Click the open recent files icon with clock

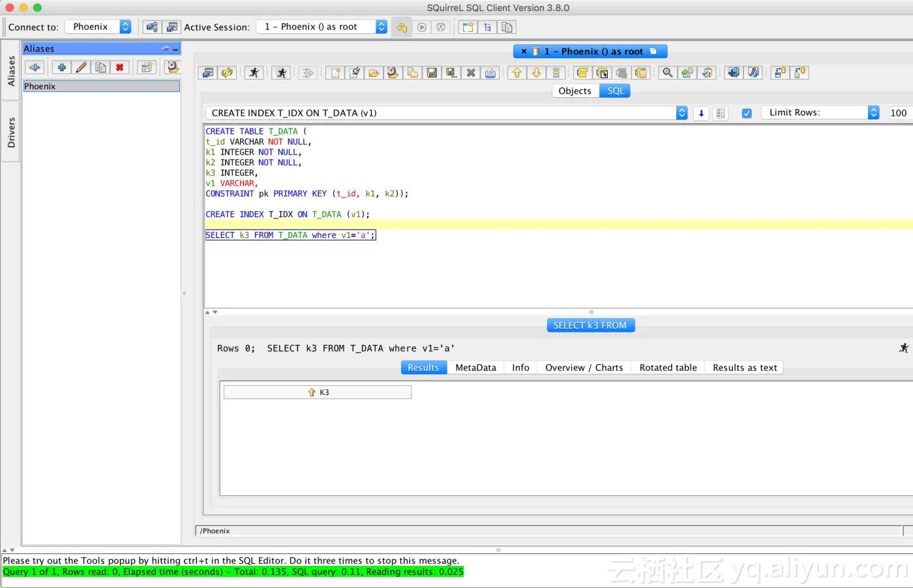(x=393, y=72)
